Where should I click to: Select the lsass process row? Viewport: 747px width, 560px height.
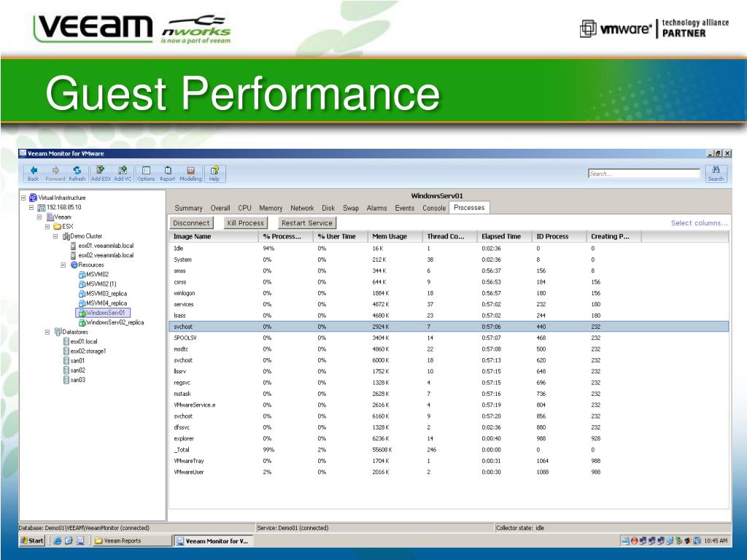click(449, 316)
